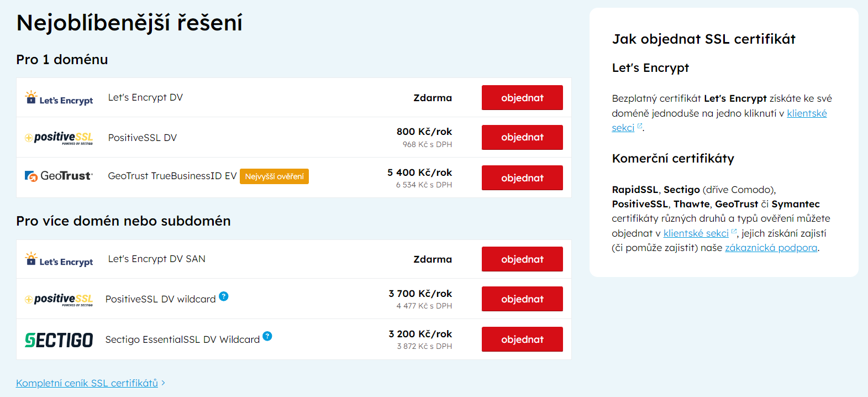The width and height of the screenshot is (868, 397).
Task: Order PositiveSSL DV for 800 Kč/rok
Action: [522, 137]
